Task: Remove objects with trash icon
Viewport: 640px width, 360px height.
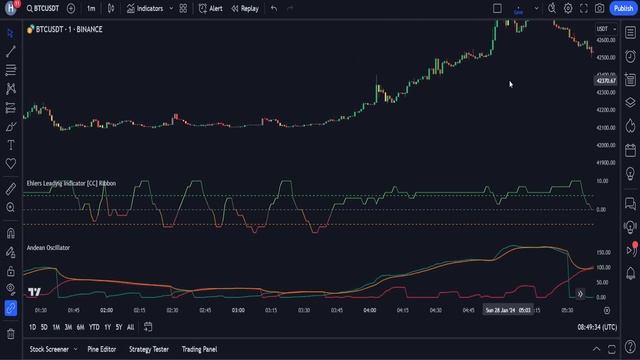Action: coord(11,334)
